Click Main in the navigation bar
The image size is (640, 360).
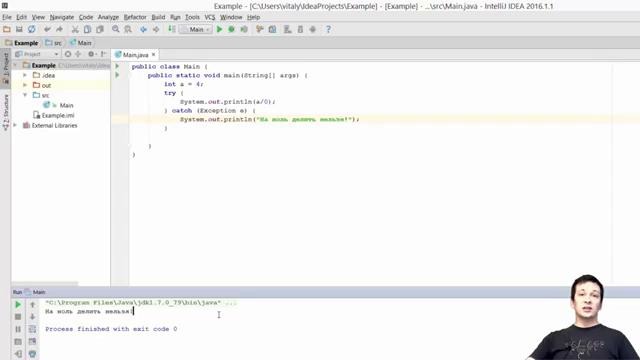(81, 43)
